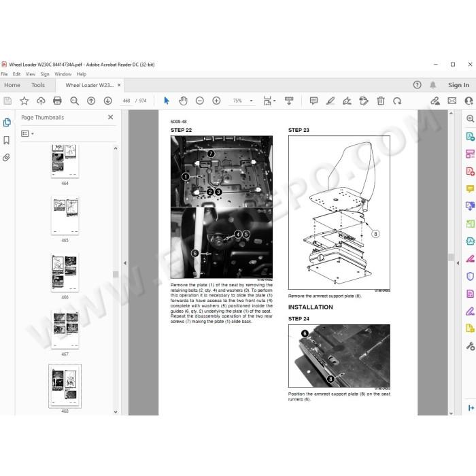Select the page 466 thumbnail
Viewport: 476px width, 476px height.
(x=65, y=273)
